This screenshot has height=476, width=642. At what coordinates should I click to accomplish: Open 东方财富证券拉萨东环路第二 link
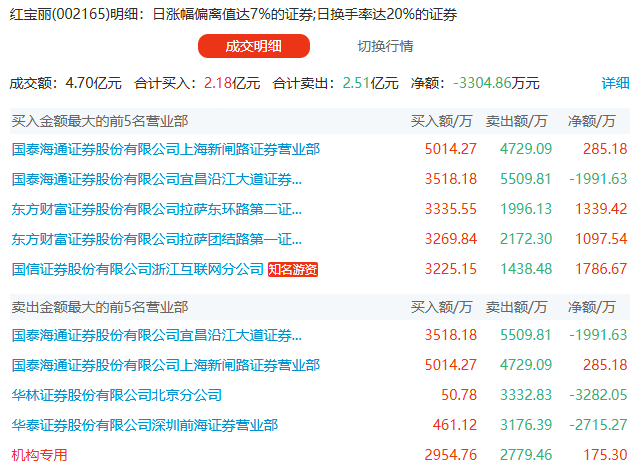click(157, 209)
